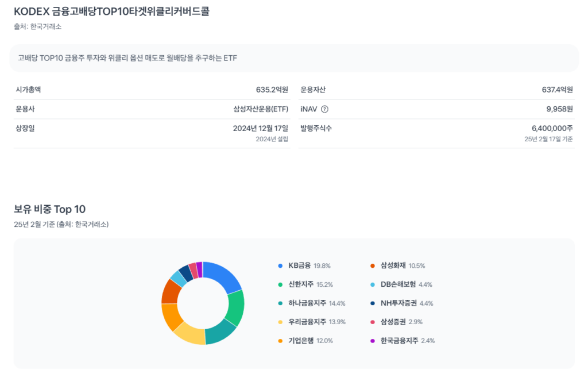
Task: Click the 한국금융지주 legend label
Action: (400, 341)
